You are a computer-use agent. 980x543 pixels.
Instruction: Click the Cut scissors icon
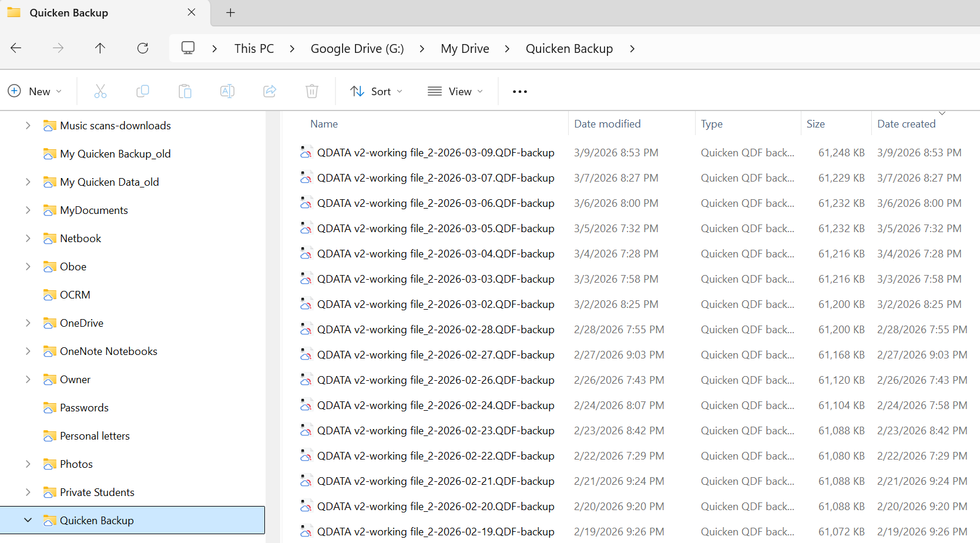point(100,91)
